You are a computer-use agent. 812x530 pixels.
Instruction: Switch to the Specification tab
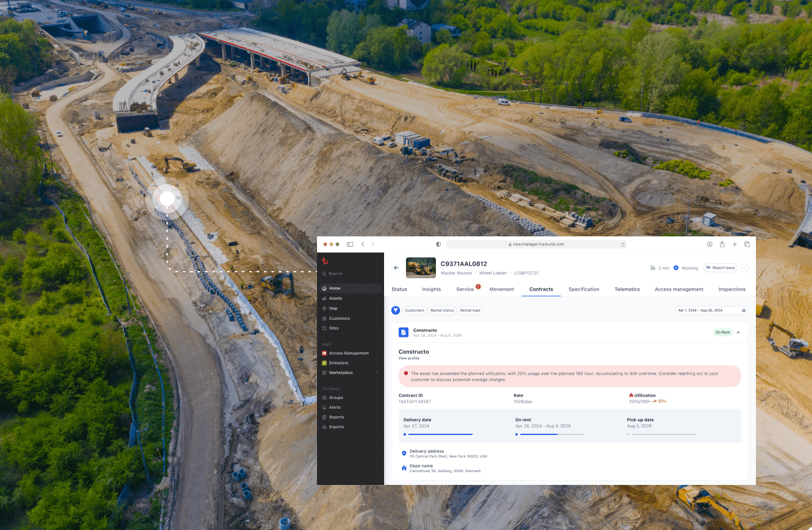point(584,289)
